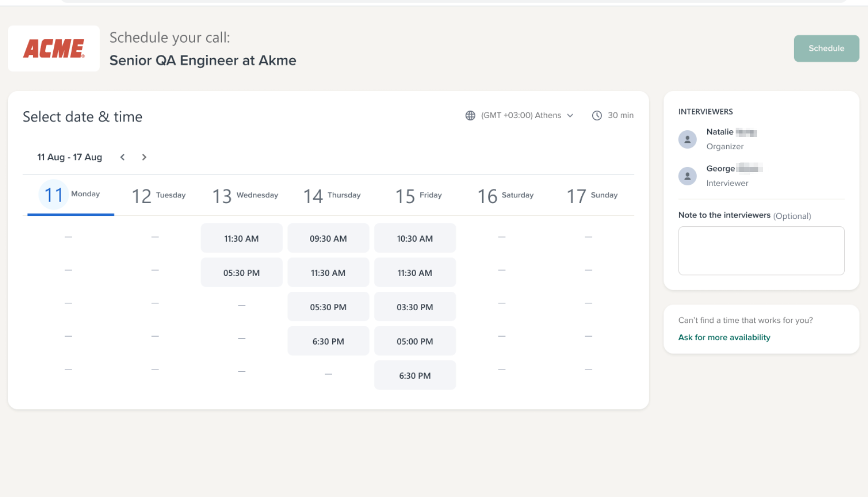Image resolution: width=868 pixels, height=497 pixels.
Task: Select Friday 05:00 PM time slot
Action: [x=414, y=341]
